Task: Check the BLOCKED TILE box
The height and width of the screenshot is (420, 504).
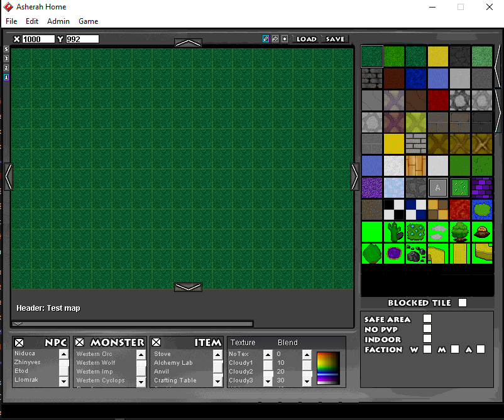Action: [463, 303]
